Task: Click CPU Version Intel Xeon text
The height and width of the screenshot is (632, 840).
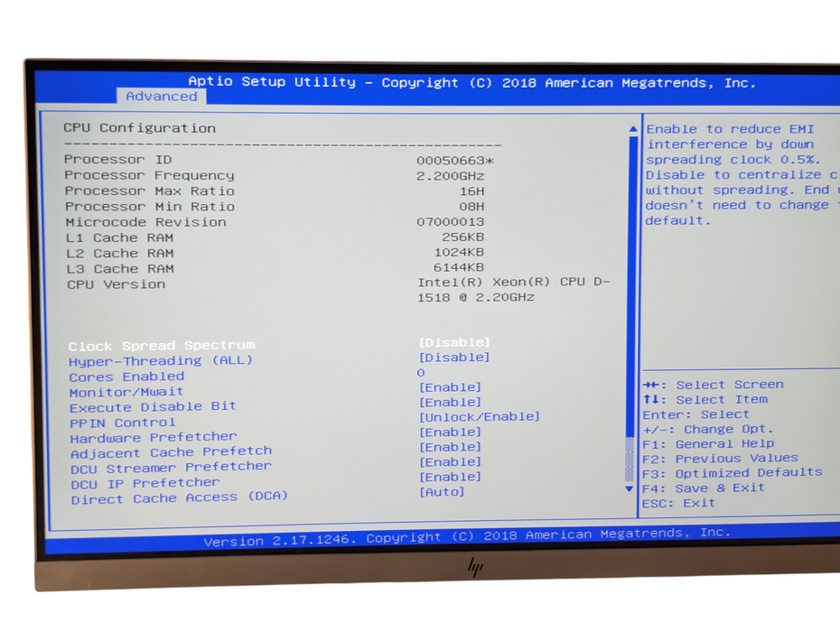Action: [x=513, y=289]
